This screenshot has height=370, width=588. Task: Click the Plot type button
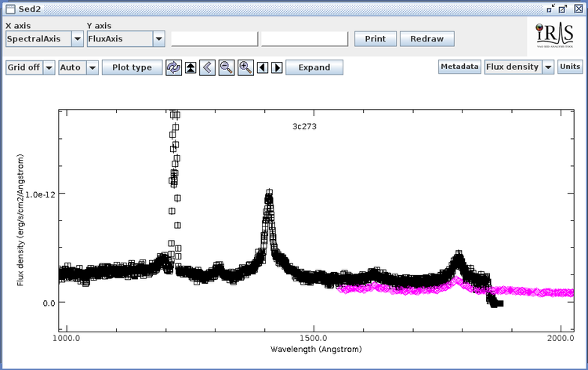(x=132, y=68)
